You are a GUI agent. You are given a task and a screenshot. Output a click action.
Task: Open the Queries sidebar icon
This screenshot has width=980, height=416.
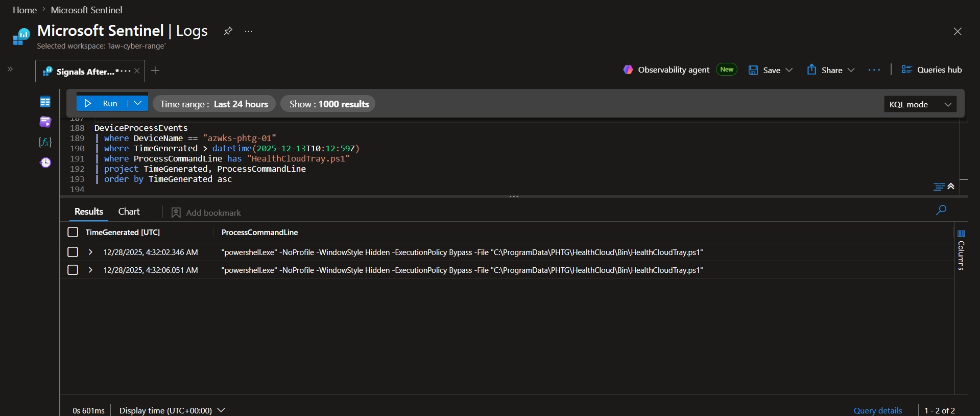(45, 122)
